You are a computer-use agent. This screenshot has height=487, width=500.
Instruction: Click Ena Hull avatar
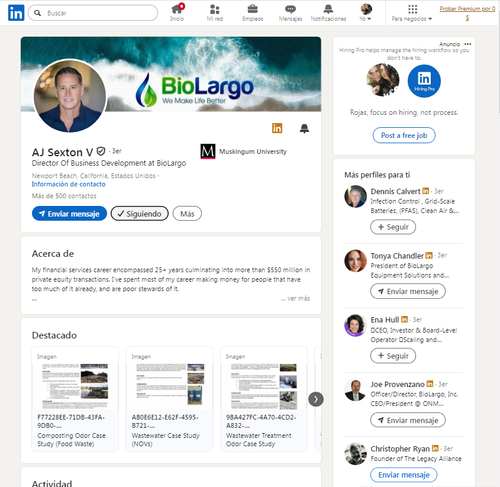(x=355, y=325)
